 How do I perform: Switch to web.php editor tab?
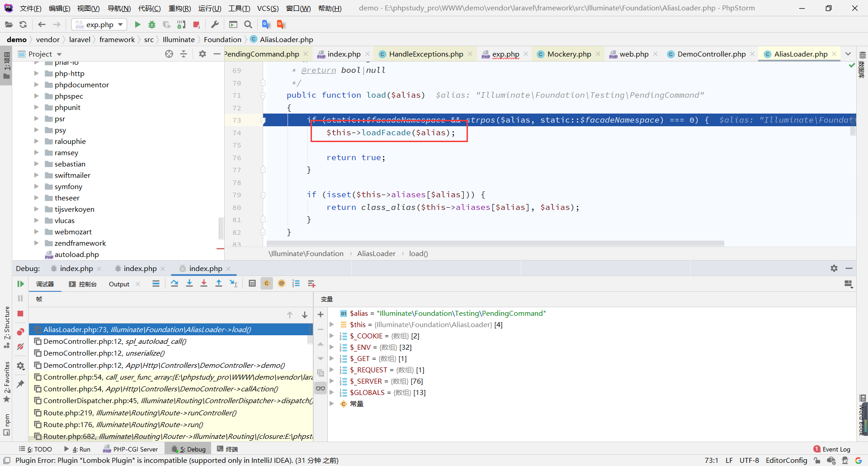tap(634, 54)
